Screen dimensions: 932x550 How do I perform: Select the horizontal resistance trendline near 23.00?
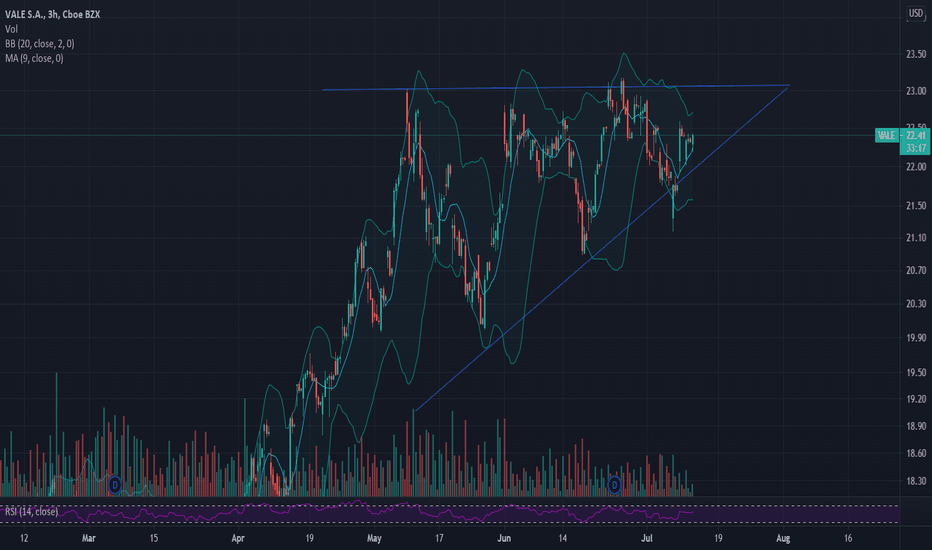556,87
